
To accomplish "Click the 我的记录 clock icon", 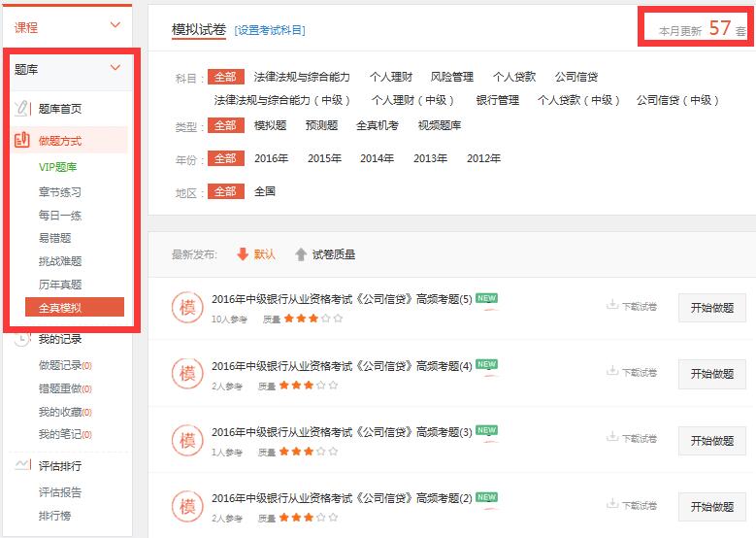I will click(21, 339).
